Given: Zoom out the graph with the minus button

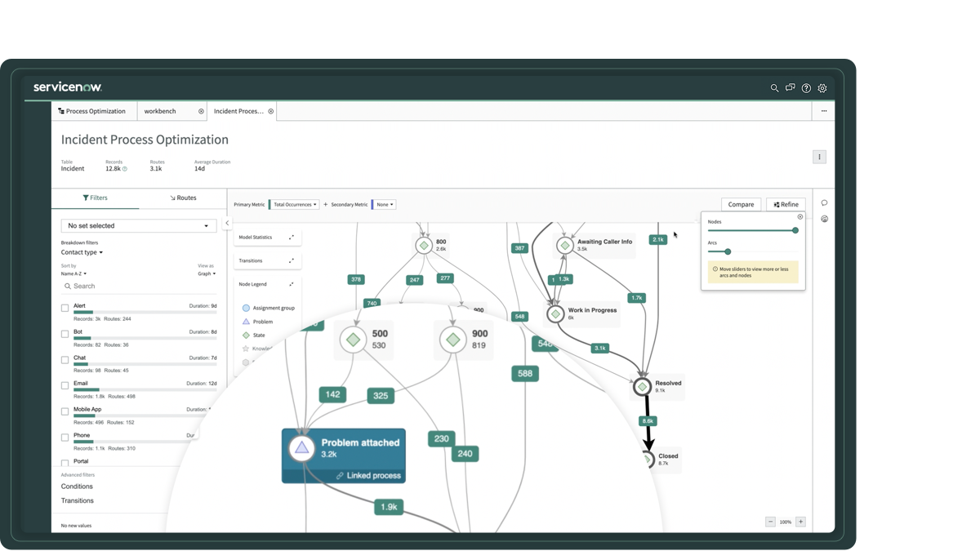Looking at the screenshot, I should (770, 522).
